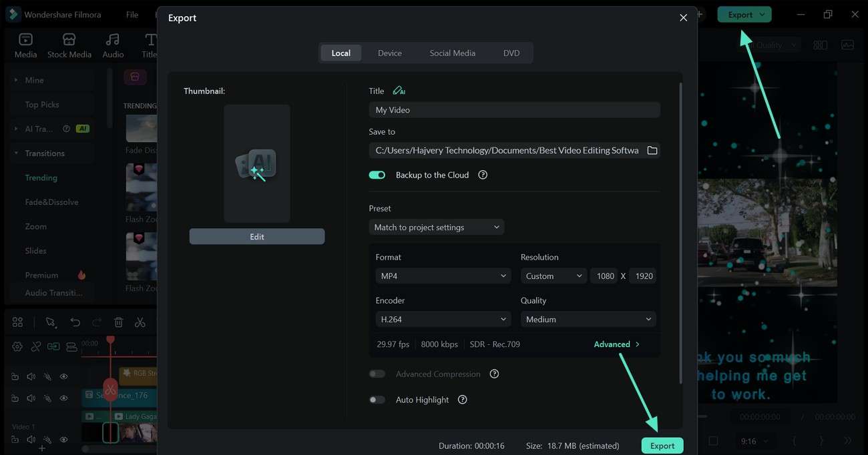
Task: Click the timeline layout grid icon
Action: click(18, 322)
